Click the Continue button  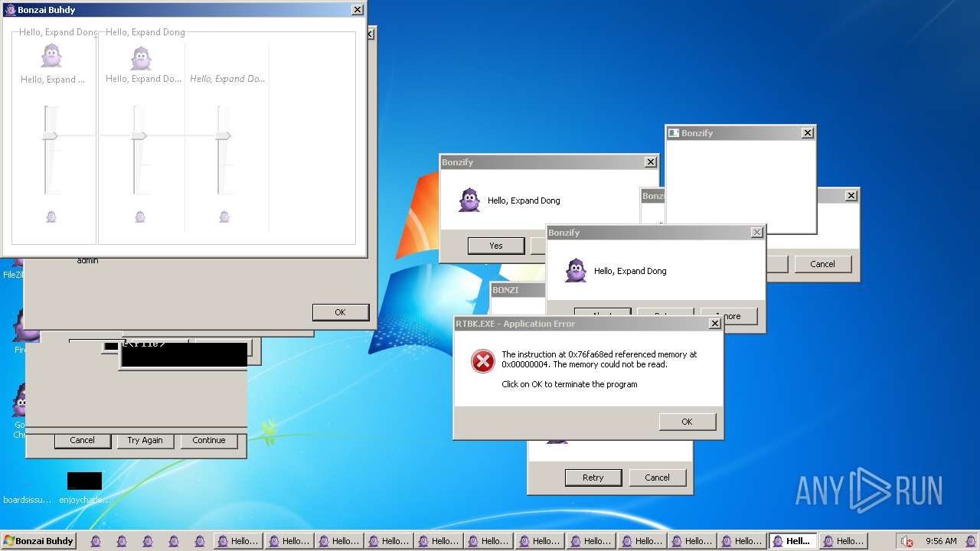[209, 440]
